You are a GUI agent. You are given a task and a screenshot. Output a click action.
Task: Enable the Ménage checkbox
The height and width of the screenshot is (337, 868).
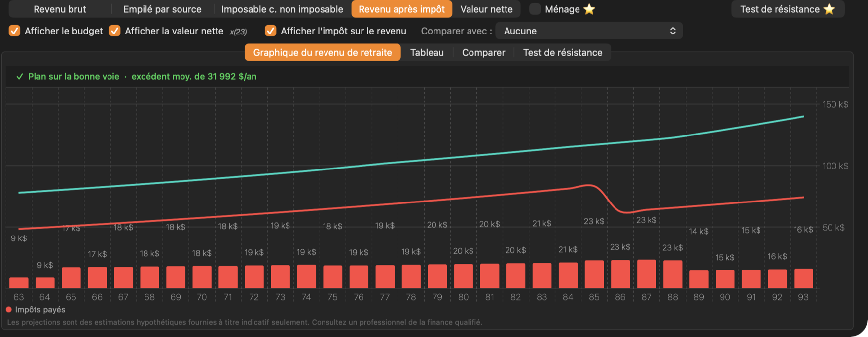tap(535, 9)
